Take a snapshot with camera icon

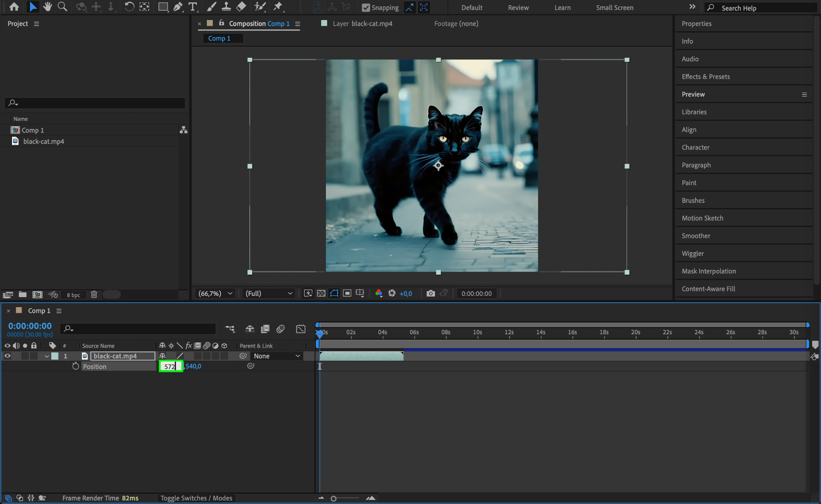click(431, 293)
